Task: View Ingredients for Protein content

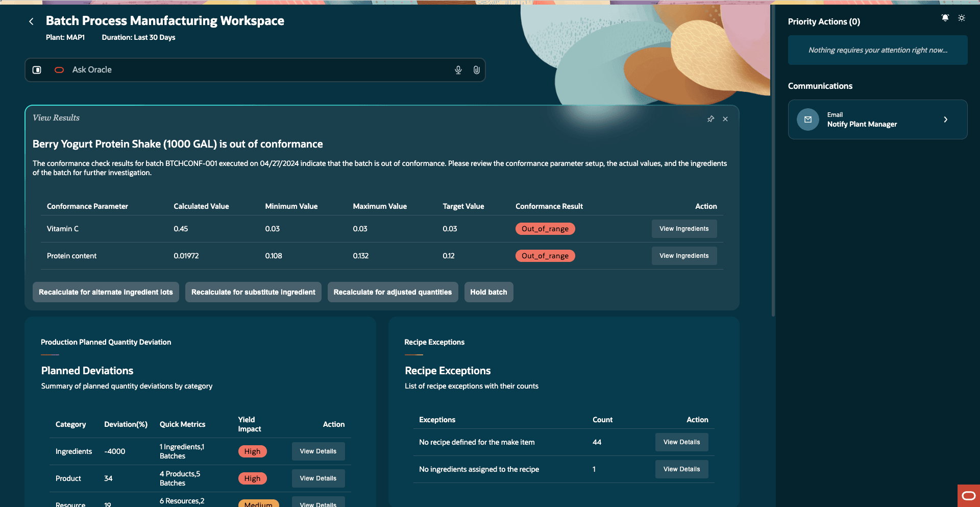Action: click(684, 256)
